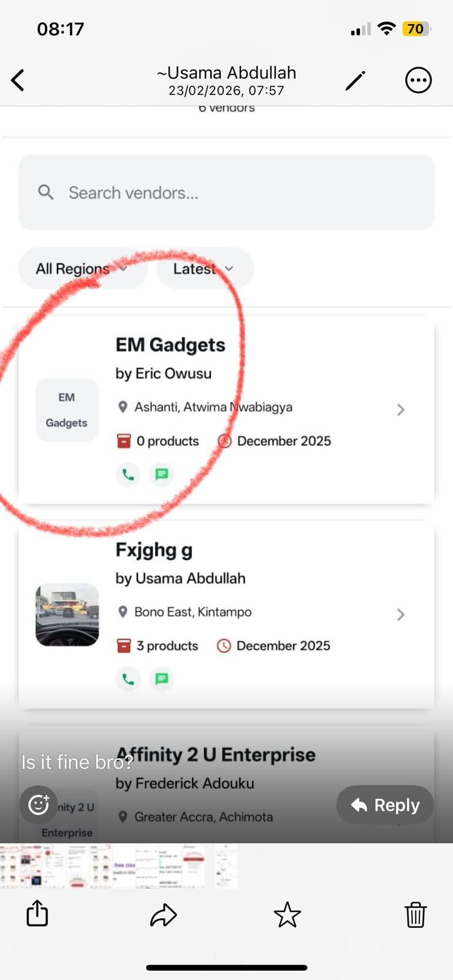
Task: Add an emoji reaction
Action: pos(38,804)
